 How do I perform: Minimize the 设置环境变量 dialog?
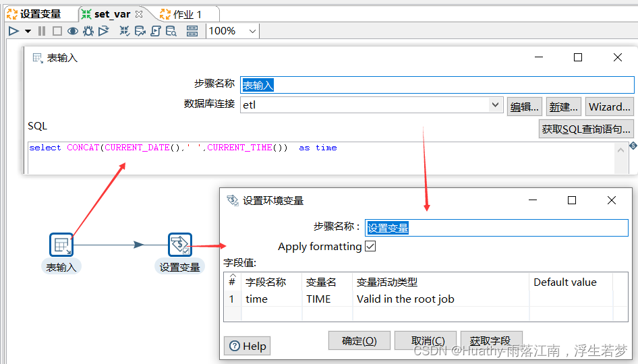pyautogui.click(x=533, y=200)
